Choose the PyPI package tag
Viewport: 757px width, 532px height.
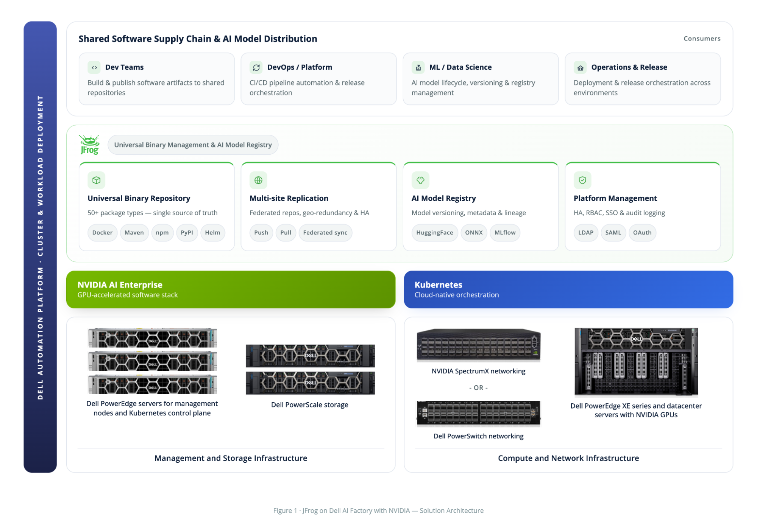(187, 233)
